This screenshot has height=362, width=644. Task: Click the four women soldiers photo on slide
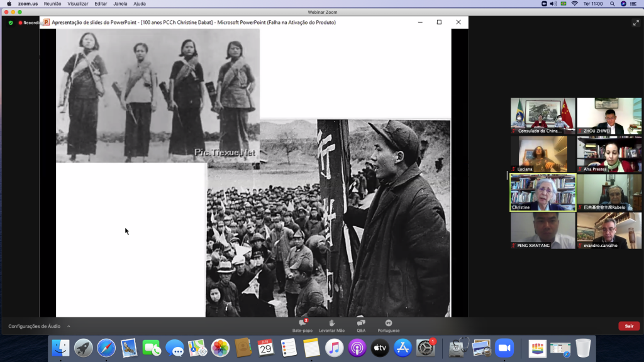coord(158,96)
